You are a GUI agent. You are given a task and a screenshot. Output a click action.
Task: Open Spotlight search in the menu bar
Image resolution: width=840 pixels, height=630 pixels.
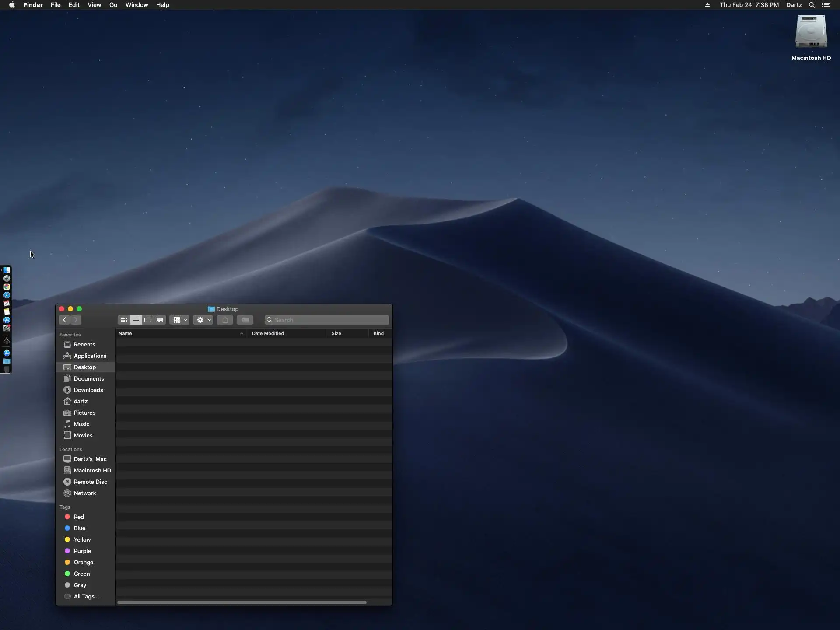pyautogui.click(x=812, y=5)
